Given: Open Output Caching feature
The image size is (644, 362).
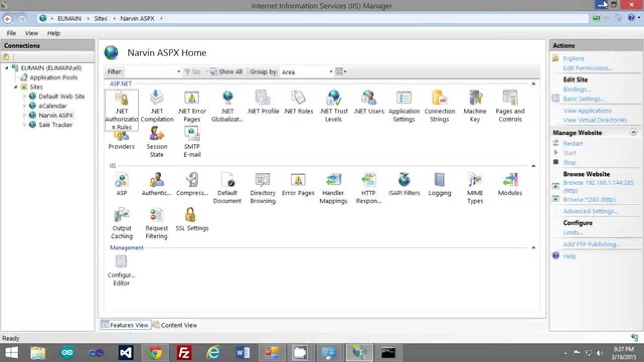Looking at the screenshot, I should pyautogui.click(x=121, y=224).
